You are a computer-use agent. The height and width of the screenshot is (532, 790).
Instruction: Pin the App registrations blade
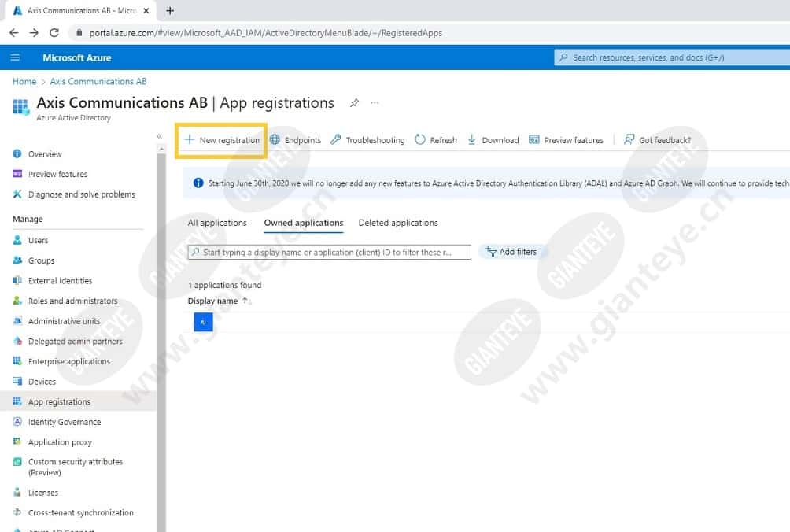(x=355, y=103)
